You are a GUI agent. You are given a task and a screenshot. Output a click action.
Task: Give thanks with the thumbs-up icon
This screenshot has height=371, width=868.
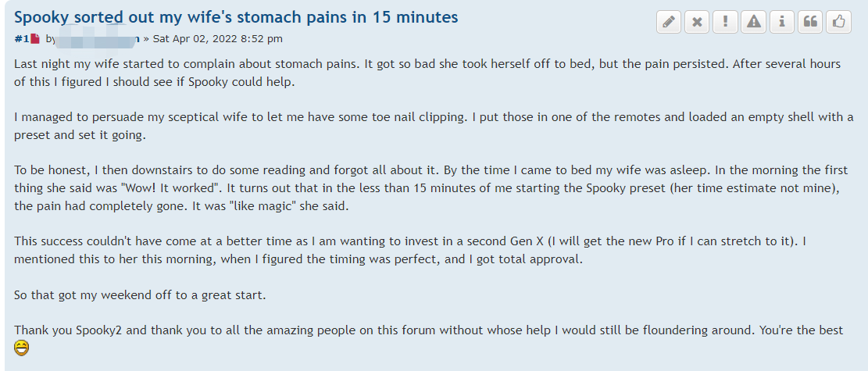pos(838,22)
